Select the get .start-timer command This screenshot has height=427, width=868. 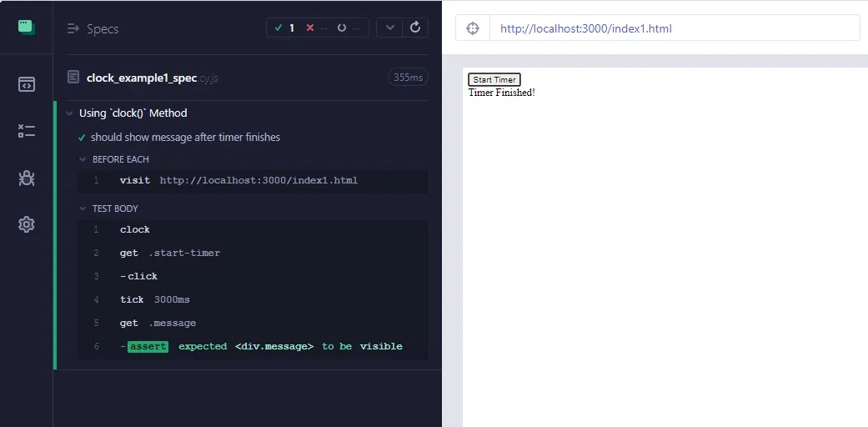(253, 253)
